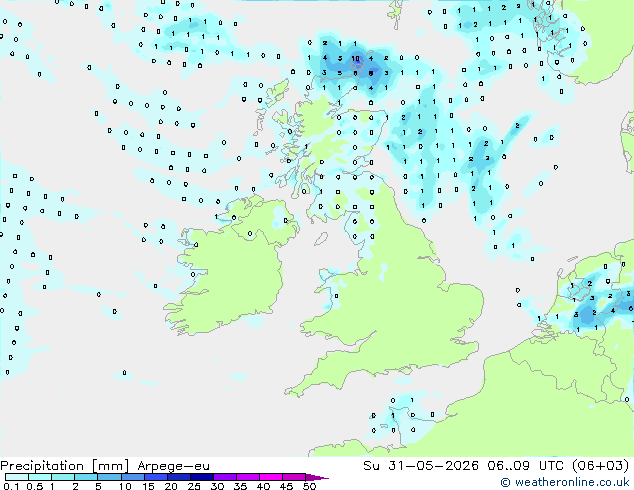Click the '(06+03)' forecast offset text
634x490 pixels.
click(x=600, y=465)
